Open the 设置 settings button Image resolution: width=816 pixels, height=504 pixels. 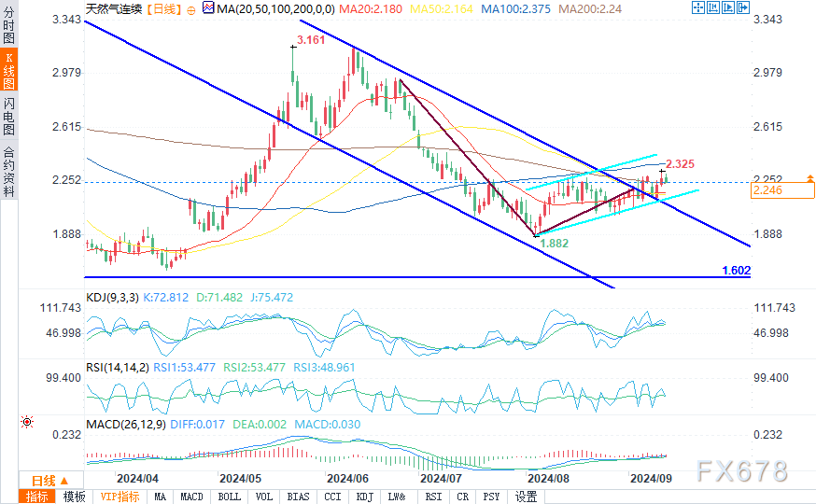point(526,497)
